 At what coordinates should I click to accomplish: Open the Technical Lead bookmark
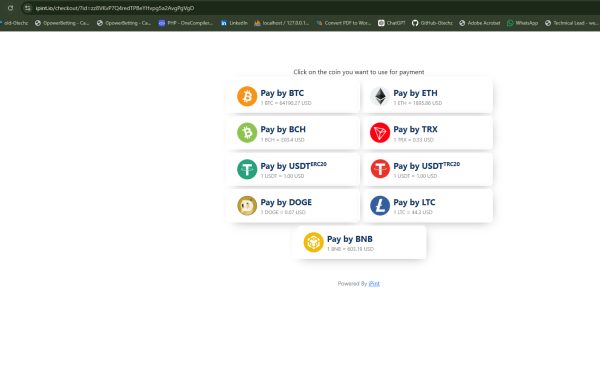572,23
